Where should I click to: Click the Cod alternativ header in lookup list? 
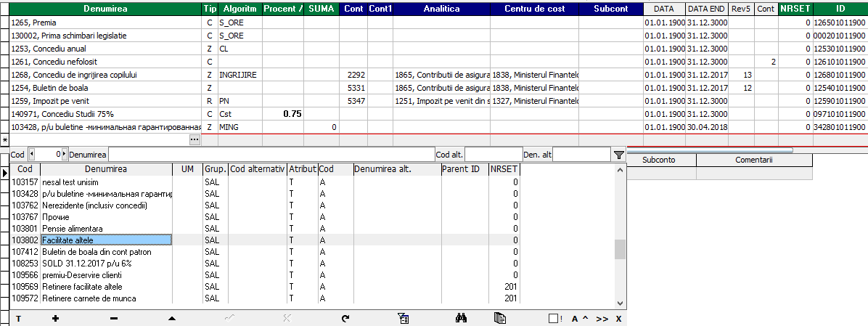258,168
